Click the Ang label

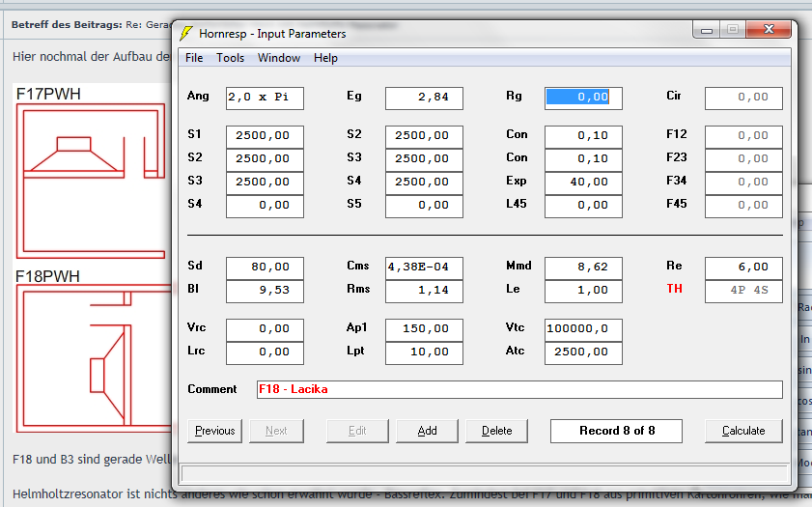point(198,96)
